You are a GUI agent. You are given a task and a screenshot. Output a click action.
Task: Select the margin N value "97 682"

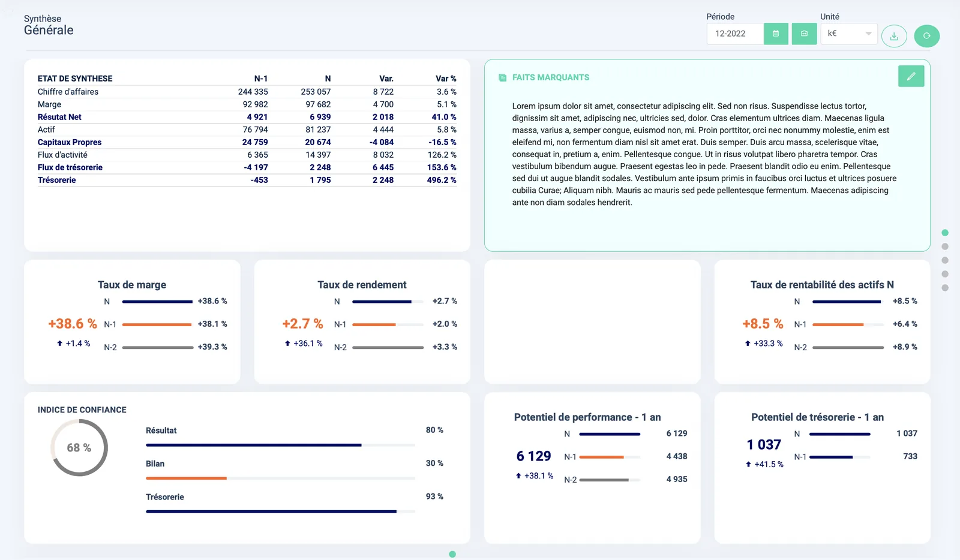[x=318, y=104]
